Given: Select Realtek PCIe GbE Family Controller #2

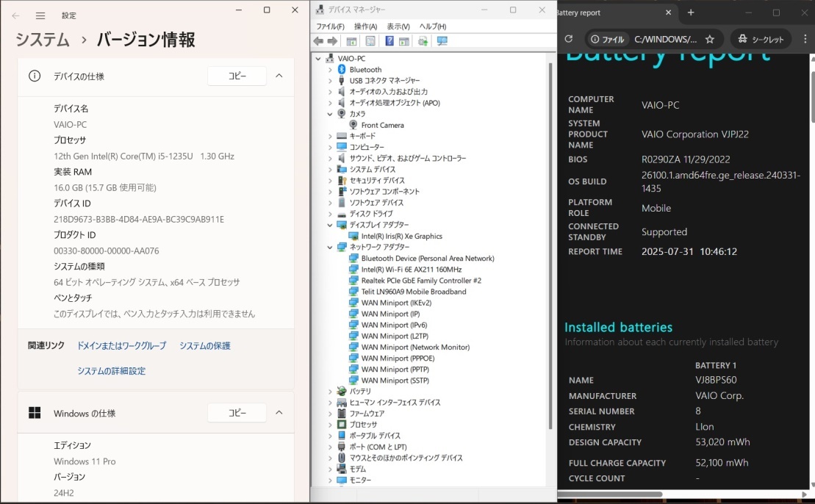Looking at the screenshot, I should [x=421, y=281].
